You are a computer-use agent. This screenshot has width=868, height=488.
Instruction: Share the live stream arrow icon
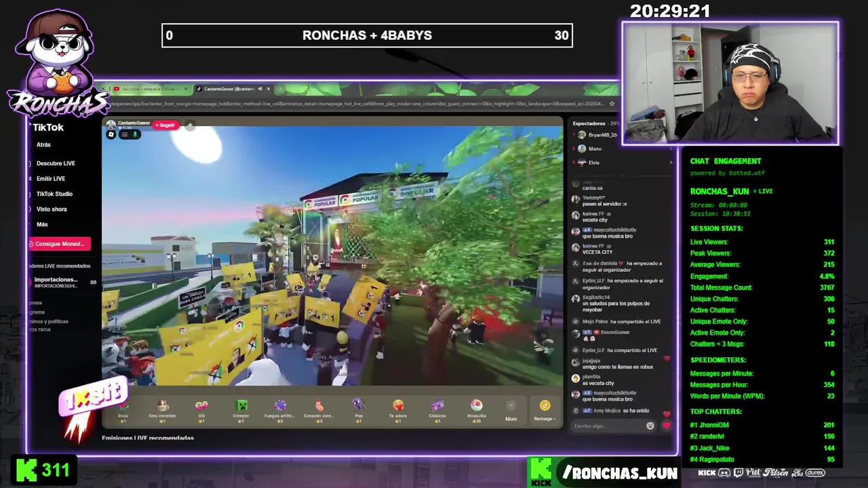coord(191,125)
